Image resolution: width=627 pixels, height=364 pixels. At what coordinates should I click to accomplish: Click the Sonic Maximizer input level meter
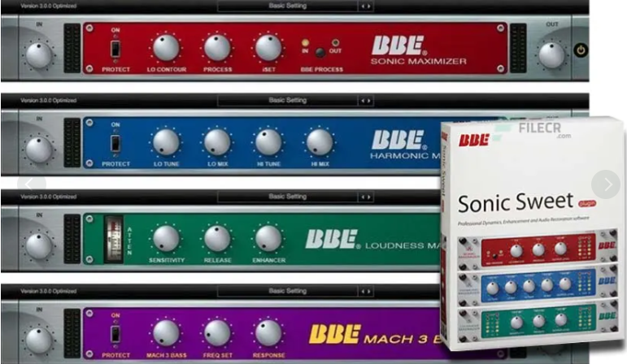pyautogui.click(x=72, y=48)
